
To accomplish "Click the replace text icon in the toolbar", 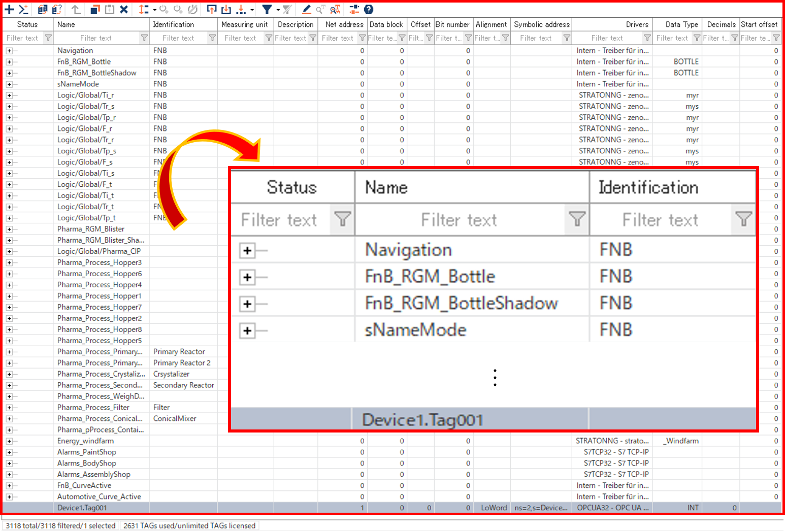I will tap(335, 9).
